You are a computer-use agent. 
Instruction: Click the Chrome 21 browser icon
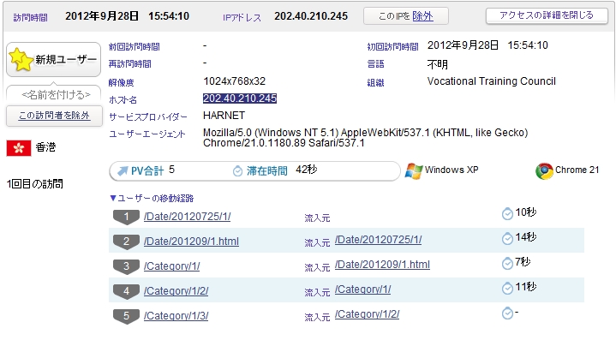[x=544, y=170]
